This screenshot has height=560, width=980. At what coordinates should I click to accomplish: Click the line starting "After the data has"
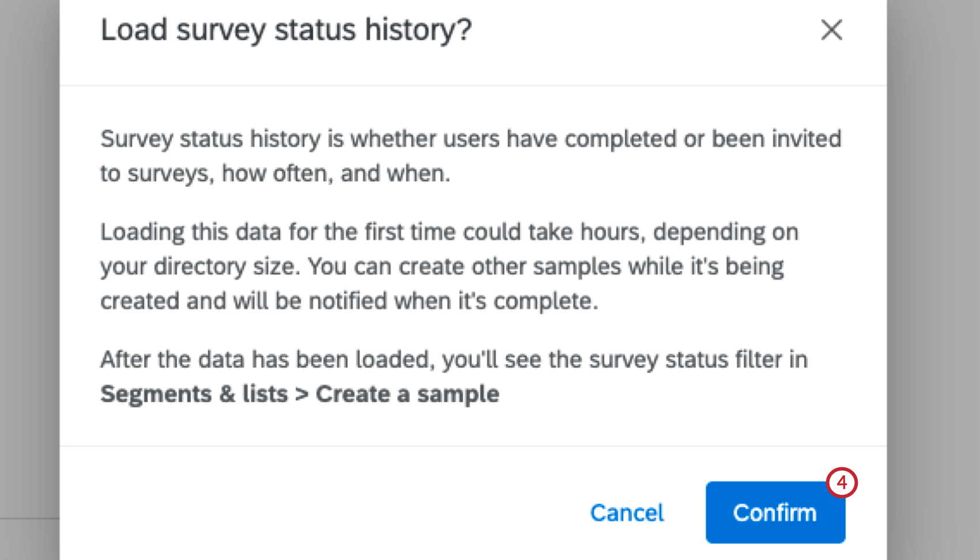pos(454,360)
